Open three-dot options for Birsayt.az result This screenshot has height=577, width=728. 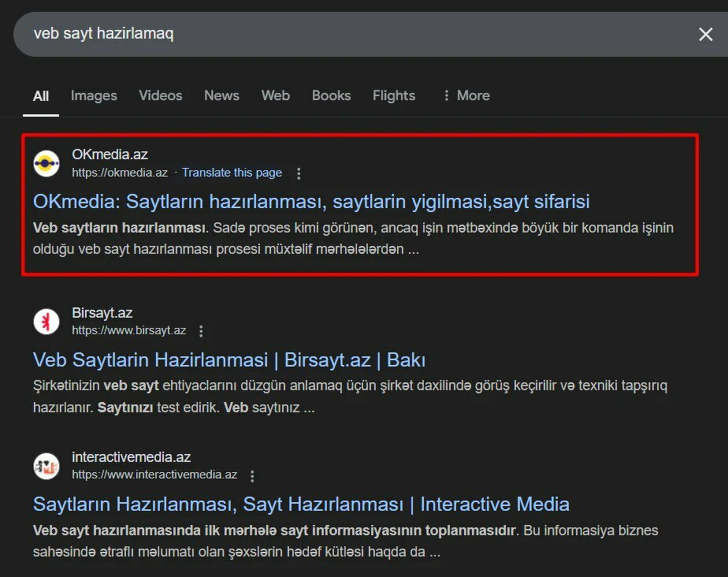(x=202, y=331)
